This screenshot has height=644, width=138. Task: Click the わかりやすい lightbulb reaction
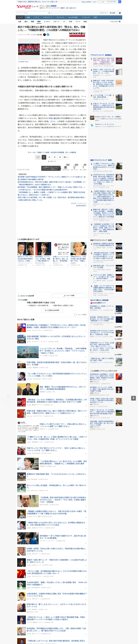[x=74, y=168]
